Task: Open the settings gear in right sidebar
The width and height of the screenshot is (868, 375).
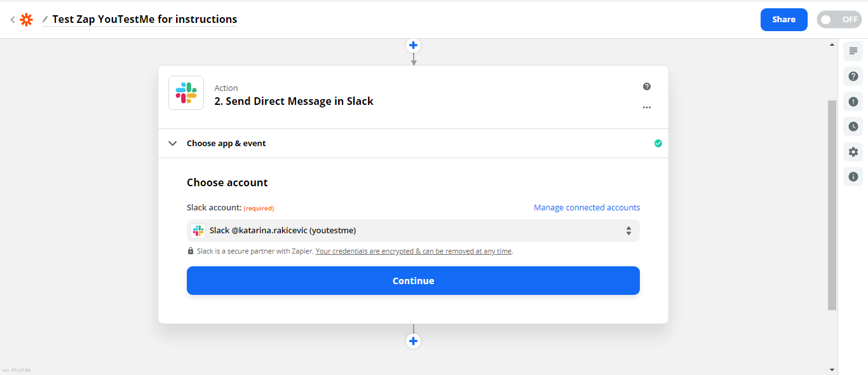Action: [x=853, y=152]
